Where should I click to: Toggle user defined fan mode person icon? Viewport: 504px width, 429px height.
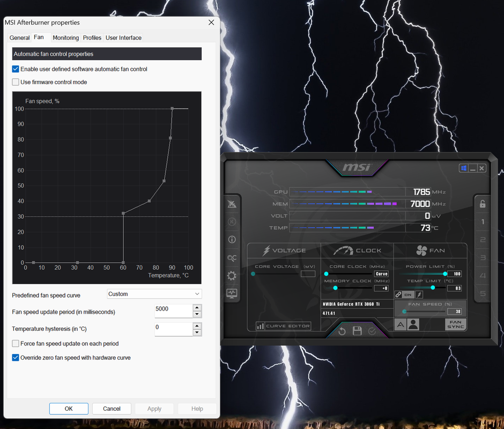click(413, 324)
